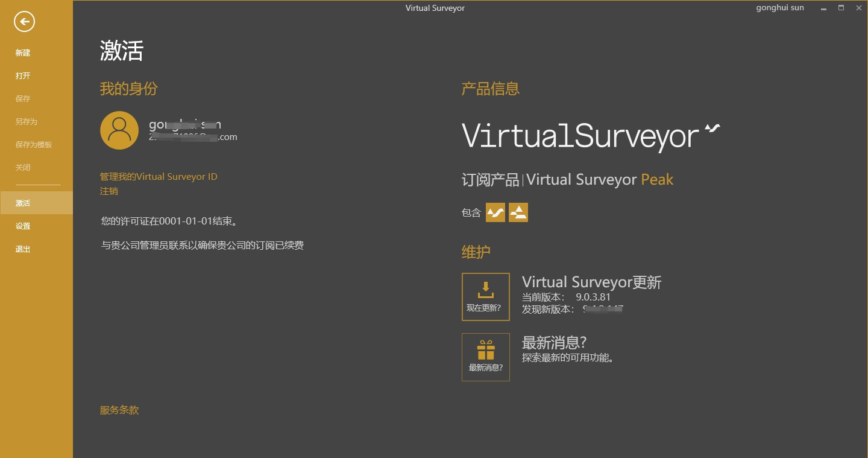Close the Virtual Surveyor window
This screenshot has height=458, width=868.
coord(859,8)
